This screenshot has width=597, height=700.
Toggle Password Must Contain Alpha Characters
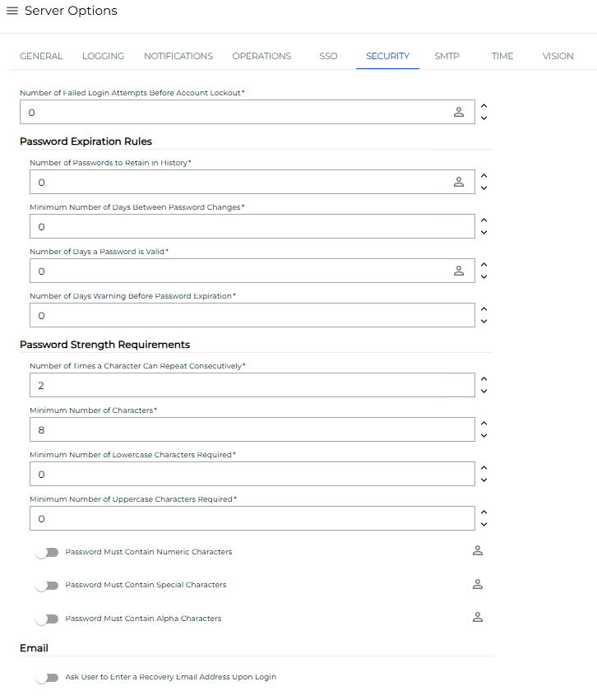click(47, 619)
